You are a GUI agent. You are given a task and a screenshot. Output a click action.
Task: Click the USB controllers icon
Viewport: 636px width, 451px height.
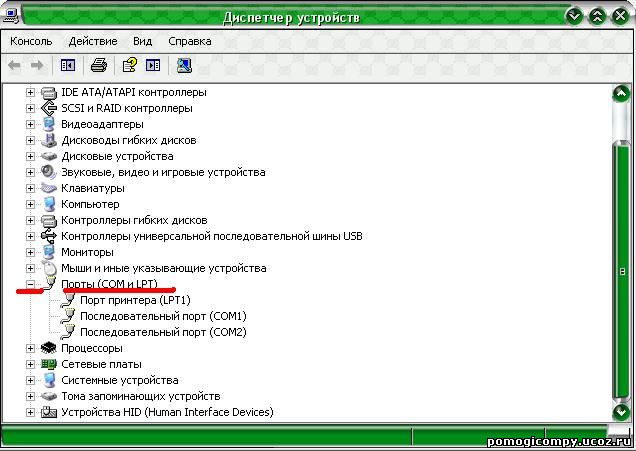pyautogui.click(x=49, y=236)
